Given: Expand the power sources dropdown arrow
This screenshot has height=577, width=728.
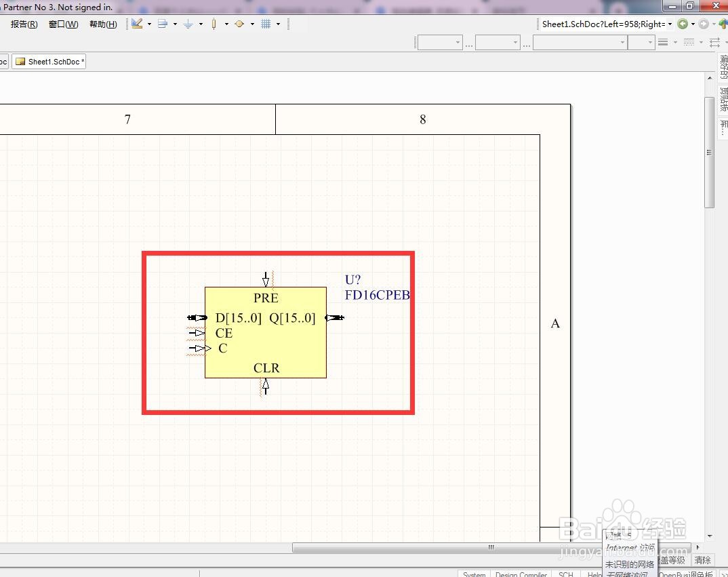Looking at the screenshot, I should (x=201, y=24).
